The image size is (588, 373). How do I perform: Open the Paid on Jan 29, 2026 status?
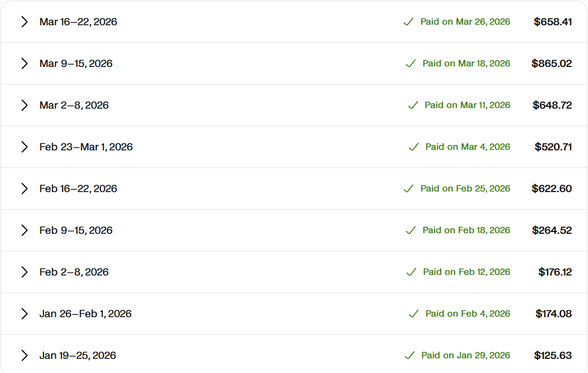click(465, 355)
